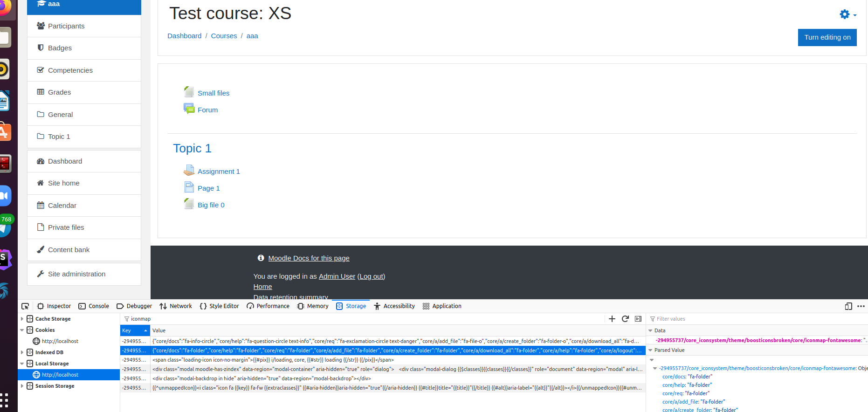Jump to Topic 1 in side navigation
The image size is (868, 412).
[x=84, y=137]
